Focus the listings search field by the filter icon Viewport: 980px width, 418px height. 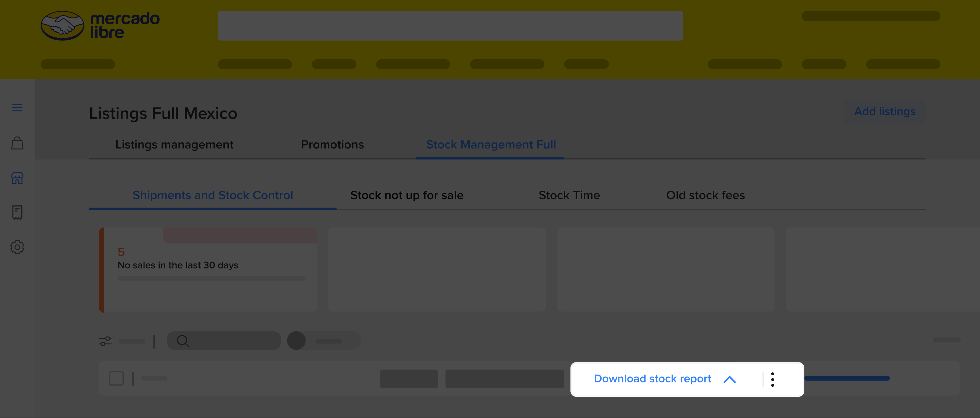[224, 341]
